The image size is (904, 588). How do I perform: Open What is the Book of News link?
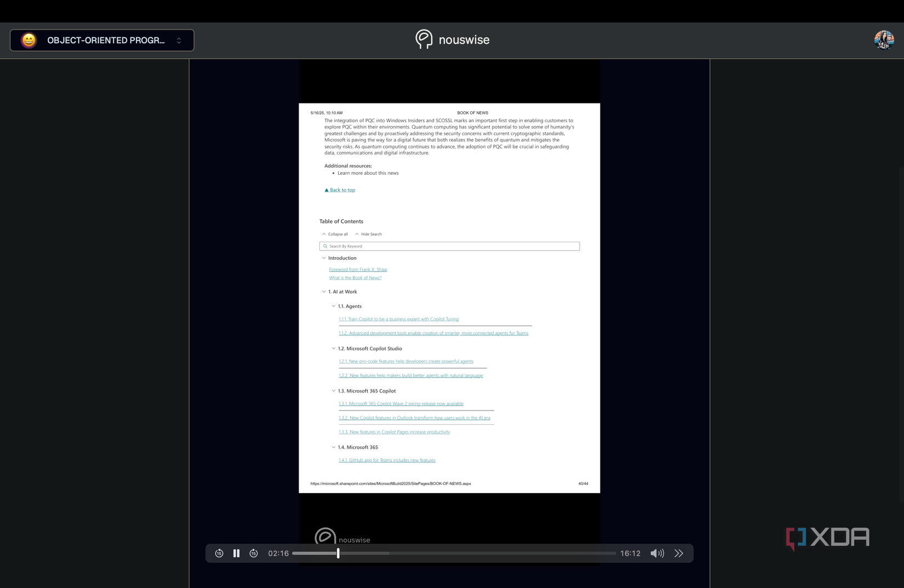(x=355, y=278)
